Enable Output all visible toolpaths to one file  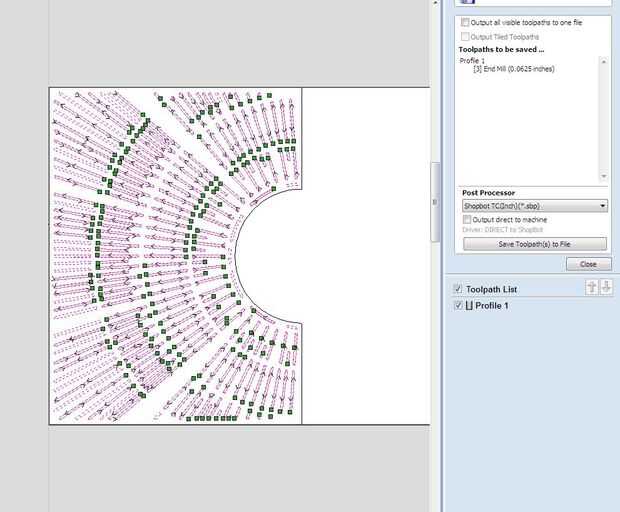[x=465, y=23]
